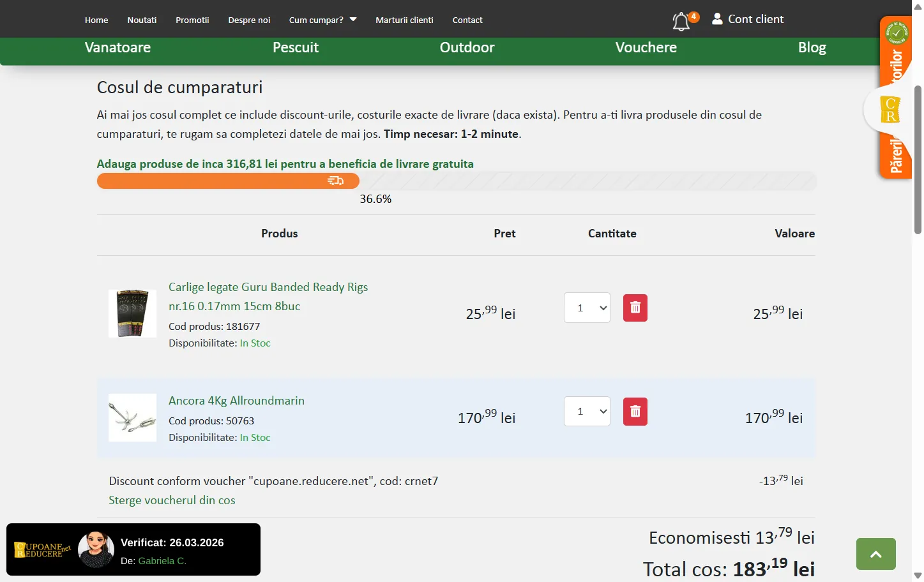The width and height of the screenshot is (924, 582).
Task: Expand the Cum cumpar? menu
Action: [322, 20]
